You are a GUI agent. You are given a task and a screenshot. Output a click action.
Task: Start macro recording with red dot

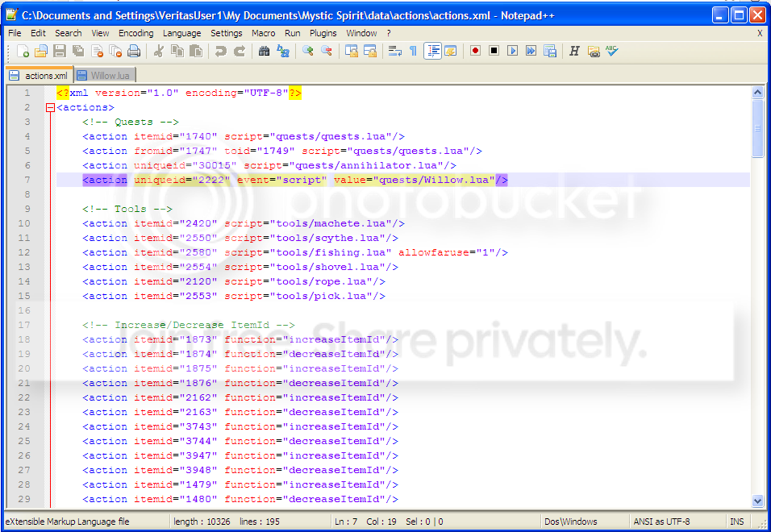(475, 51)
